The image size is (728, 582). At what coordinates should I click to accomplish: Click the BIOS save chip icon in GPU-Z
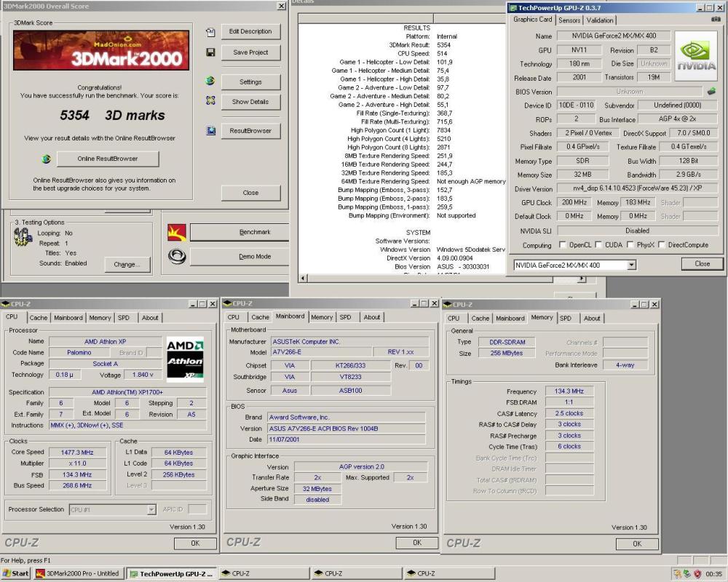(x=711, y=92)
